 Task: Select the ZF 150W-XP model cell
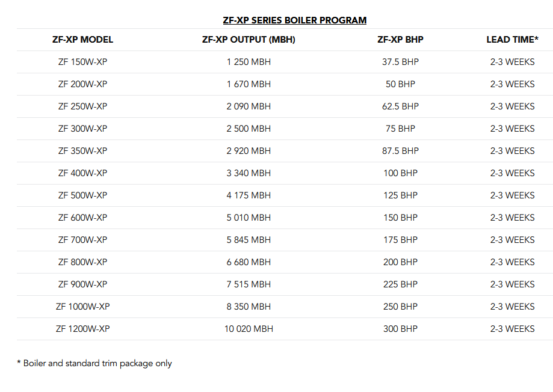tap(82, 62)
